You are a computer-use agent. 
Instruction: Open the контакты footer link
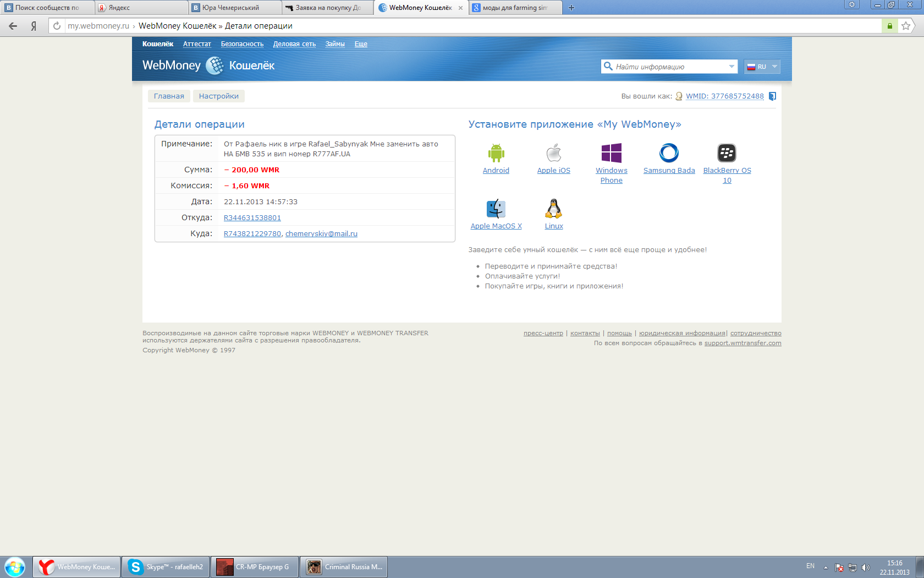[585, 333]
